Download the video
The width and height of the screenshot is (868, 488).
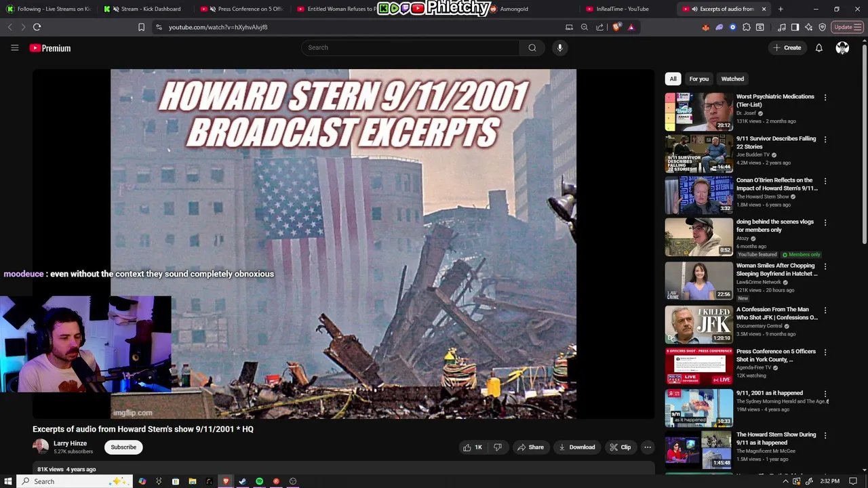[577, 447]
